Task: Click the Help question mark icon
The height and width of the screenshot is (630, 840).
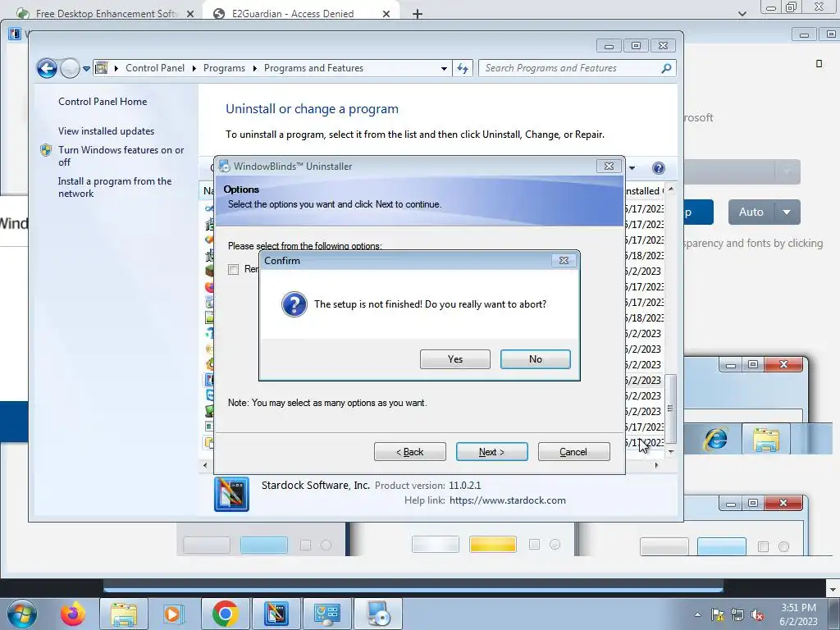Action: tap(659, 168)
